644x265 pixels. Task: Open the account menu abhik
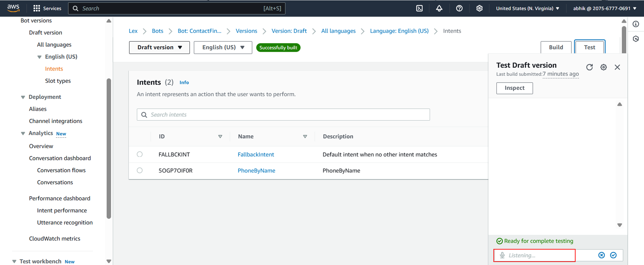click(604, 8)
